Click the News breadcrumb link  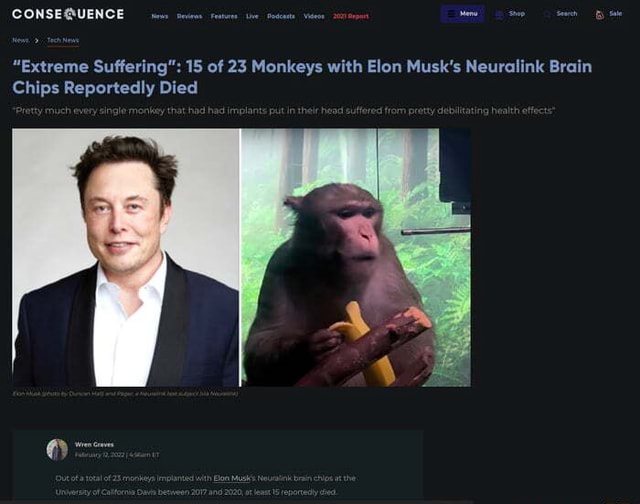coord(20,40)
